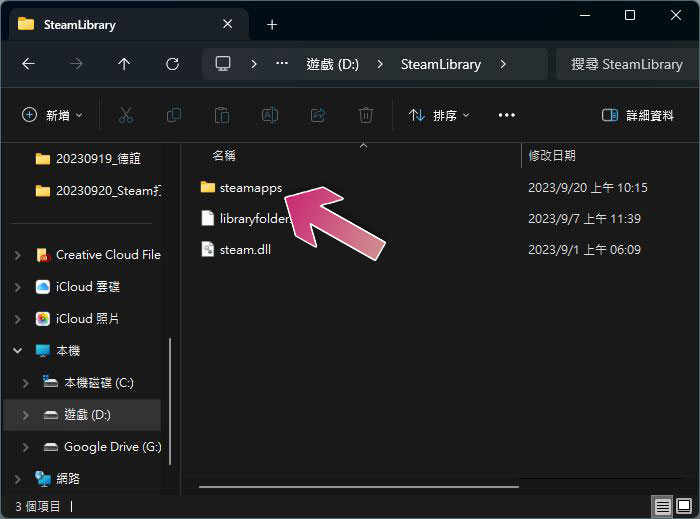
Task: Expand the 網路 network node
Action: coord(17,479)
